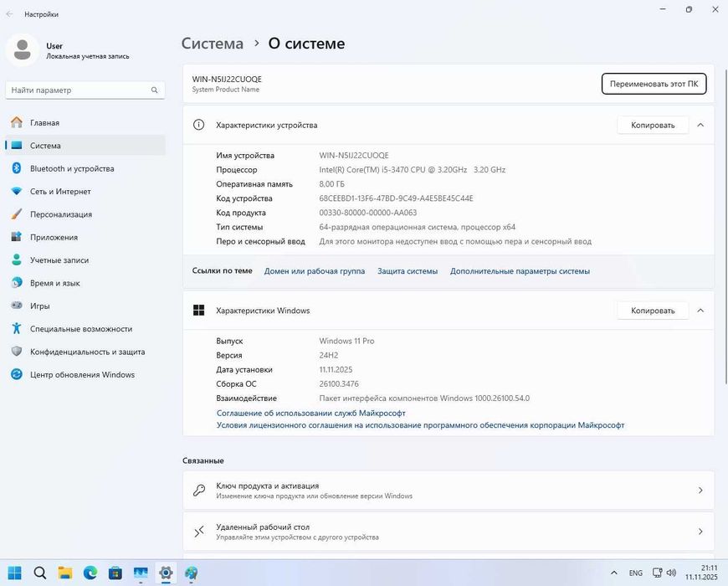Show hidden tray icons arrow
The height and width of the screenshot is (586, 728).
click(x=614, y=573)
